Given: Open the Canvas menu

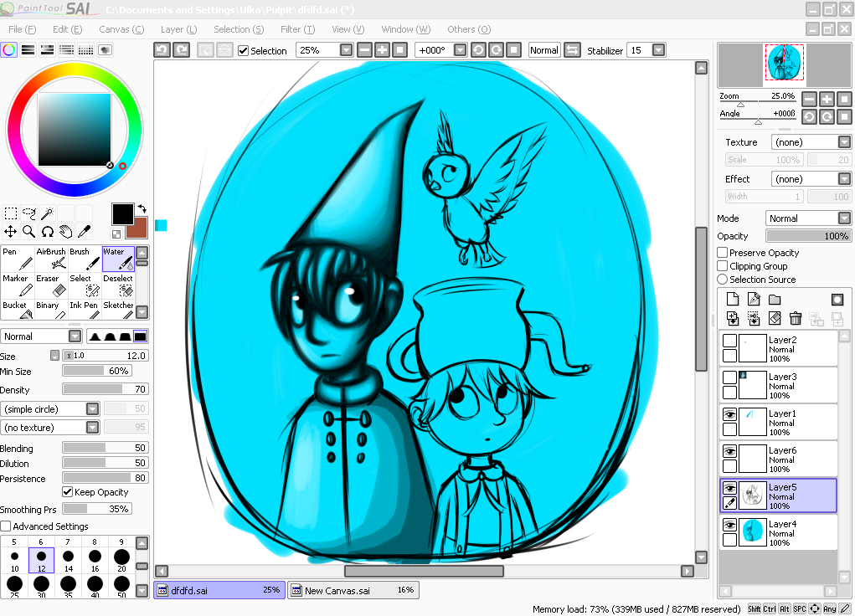Looking at the screenshot, I should click(121, 29).
